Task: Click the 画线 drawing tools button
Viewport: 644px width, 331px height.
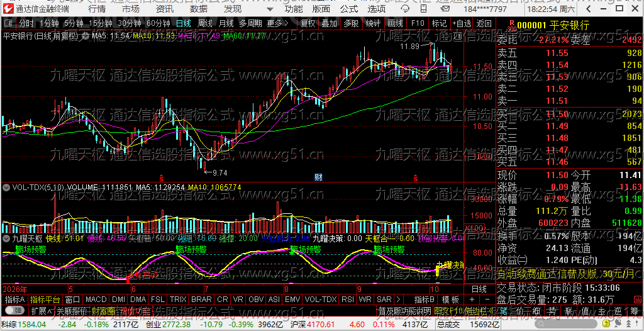Action: coord(395,23)
